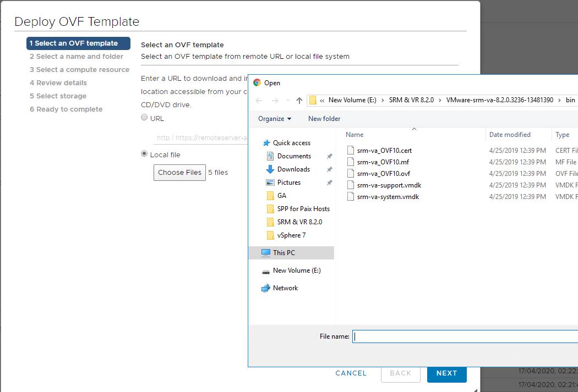The image size is (578, 392).
Task: Click CANCEL in Deploy OVF wizard
Action: (x=351, y=373)
